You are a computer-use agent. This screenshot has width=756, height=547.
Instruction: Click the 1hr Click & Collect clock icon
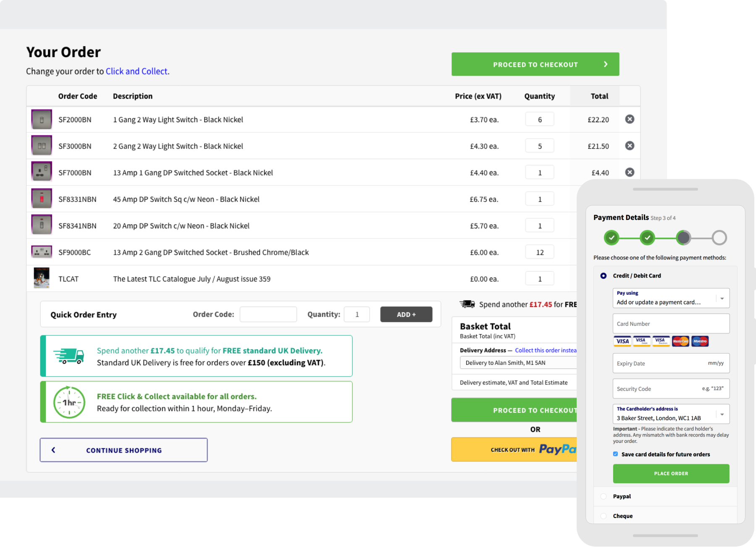pos(69,402)
